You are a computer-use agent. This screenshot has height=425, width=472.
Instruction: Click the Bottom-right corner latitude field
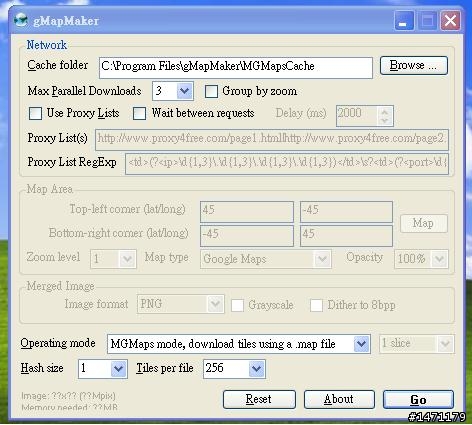[247, 236]
